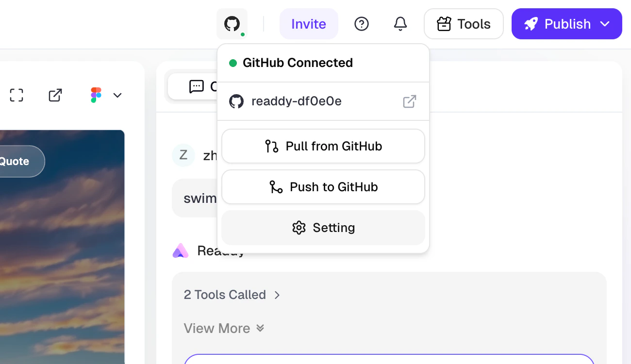The height and width of the screenshot is (364, 631).
Task: Open the GitHub account menu in the header
Action: (232, 23)
